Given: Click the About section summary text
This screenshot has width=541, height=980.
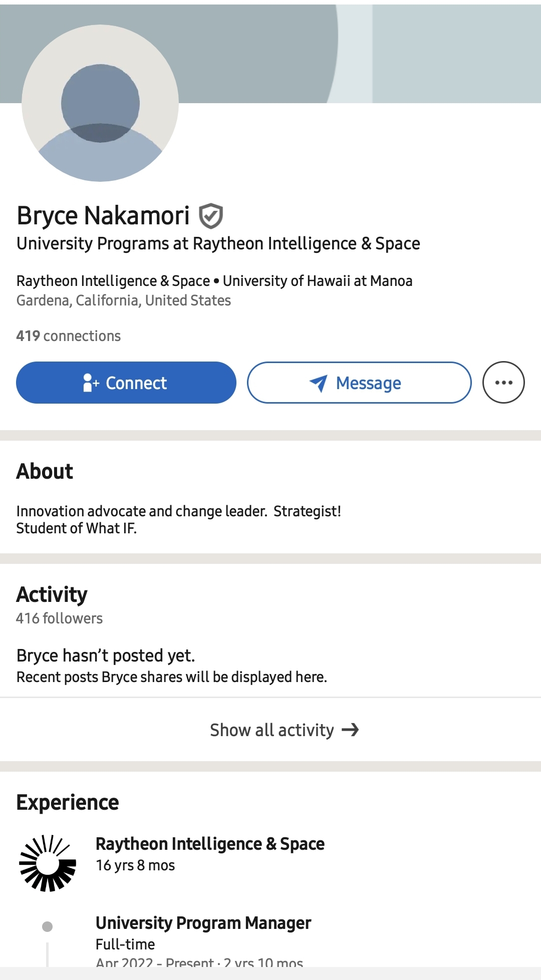Looking at the screenshot, I should click(178, 519).
